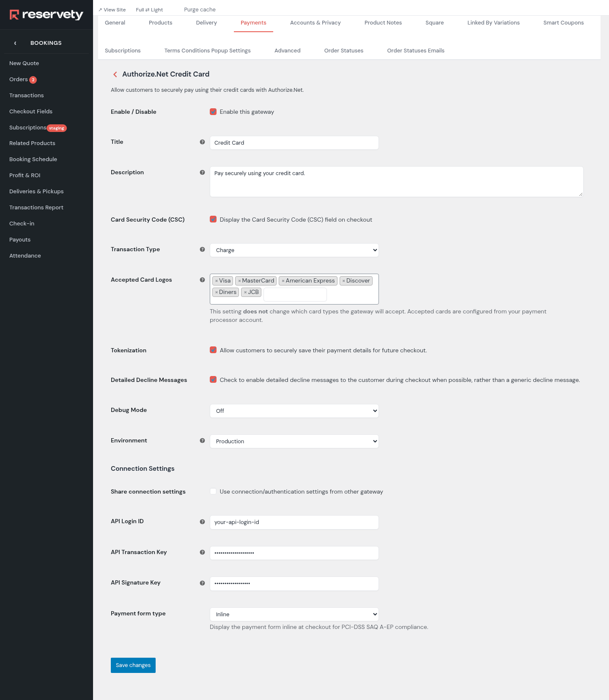Remove the Diners logo tag
Viewport: 609px width, 700px height.
pos(217,292)
